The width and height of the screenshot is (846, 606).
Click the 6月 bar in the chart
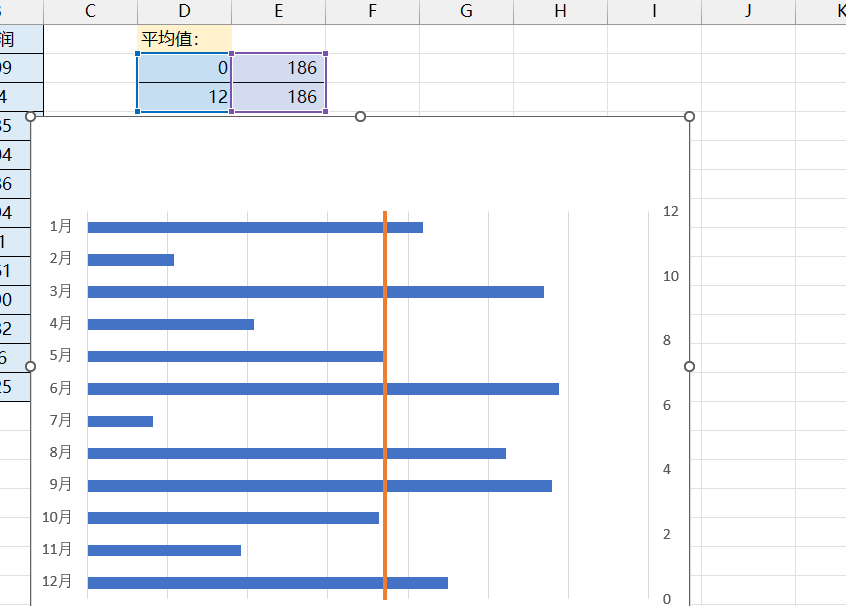[323, 389]
